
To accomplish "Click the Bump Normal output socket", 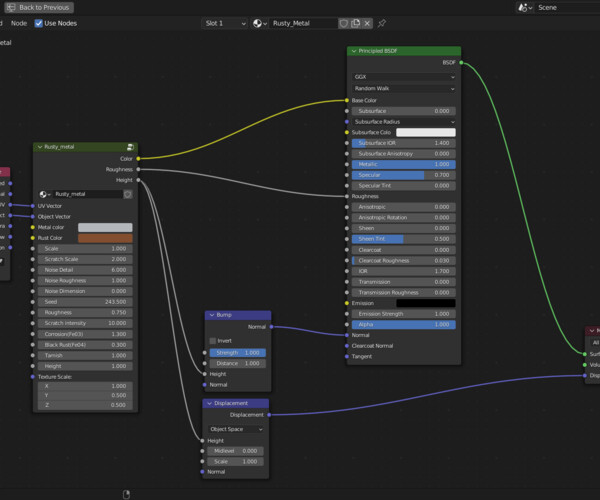I will 271,327.
